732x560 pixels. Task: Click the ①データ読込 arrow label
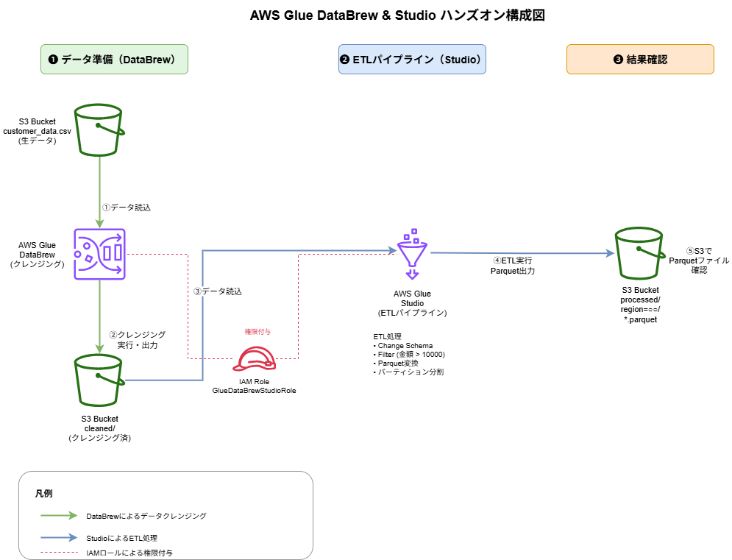coord(127,208)
